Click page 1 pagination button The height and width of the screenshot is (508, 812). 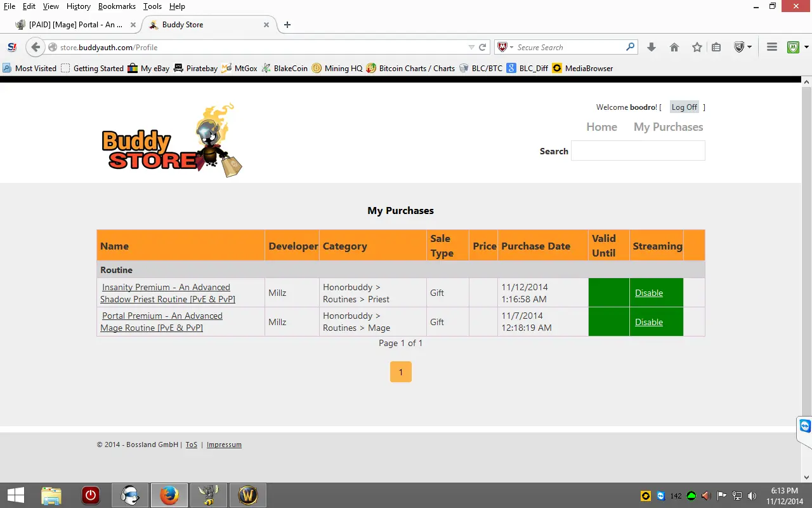[400, 372]
